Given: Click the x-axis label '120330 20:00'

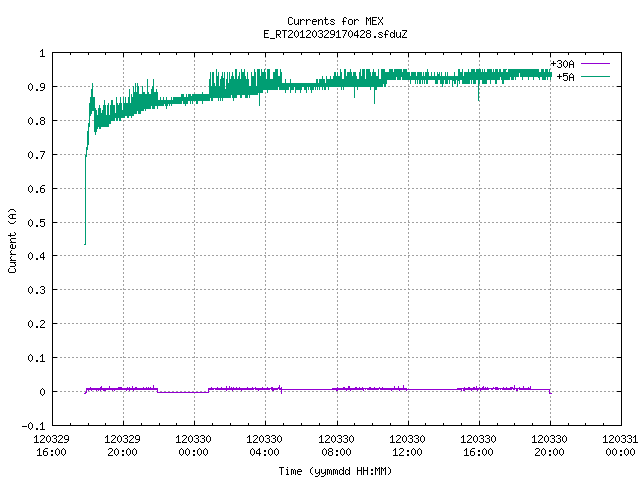Looking at the screenshot, I should pyautogui.click(x=549, y=446).
